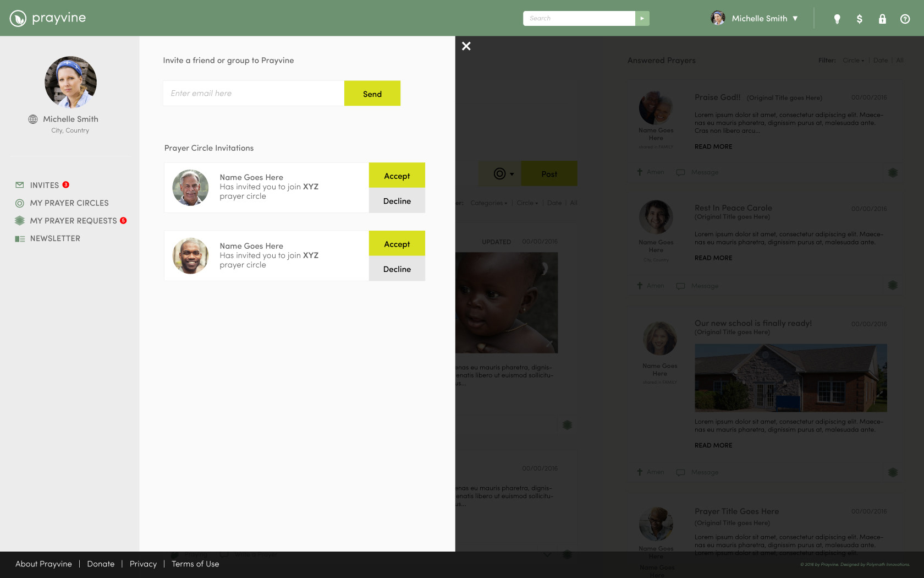Read more of Praise God post
Image resolution: width=924 pixels, height=578 pixels.
pyautogui.click(x=713, y=146)
